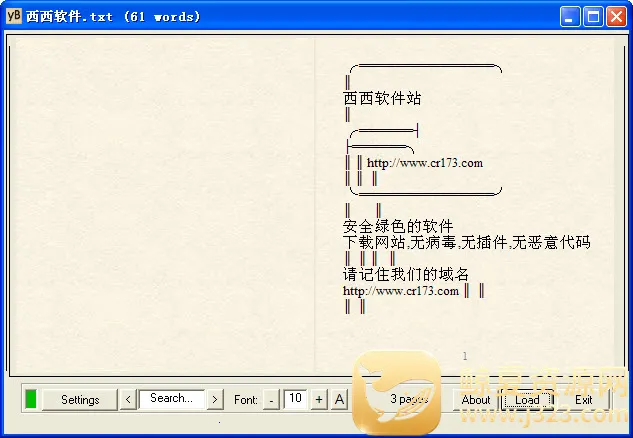
Task: Click the 3 pages counter label
Action: (x=410, y=399)
